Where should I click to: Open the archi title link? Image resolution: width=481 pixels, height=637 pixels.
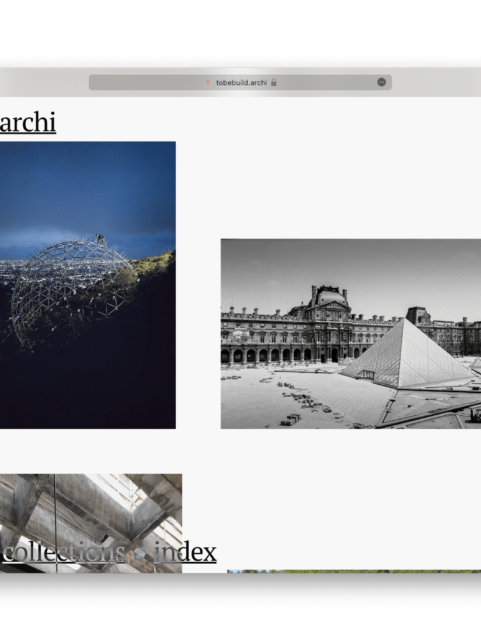(28, 122)
